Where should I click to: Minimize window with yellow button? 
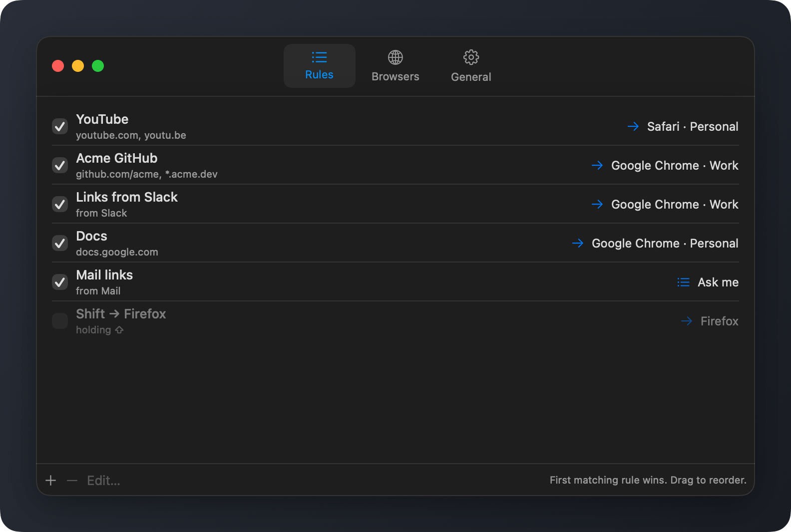(x=78, y=66)
